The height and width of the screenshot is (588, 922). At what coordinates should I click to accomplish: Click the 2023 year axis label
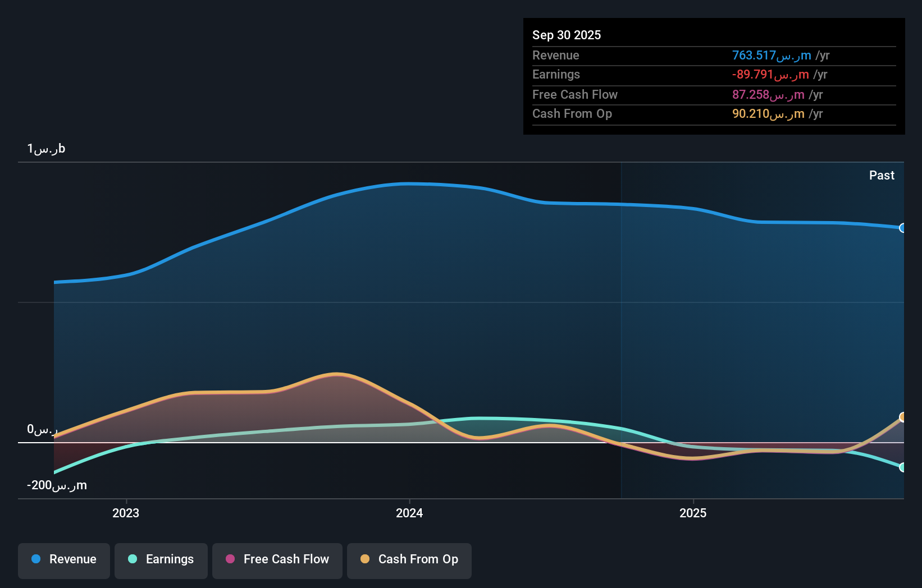click(x=126, y=512)
